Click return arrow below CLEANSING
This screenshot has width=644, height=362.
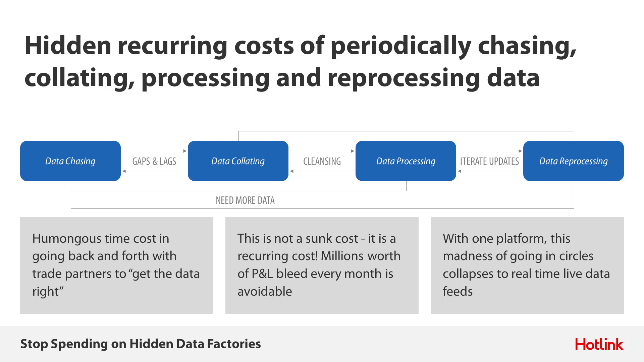click(322, 171)
